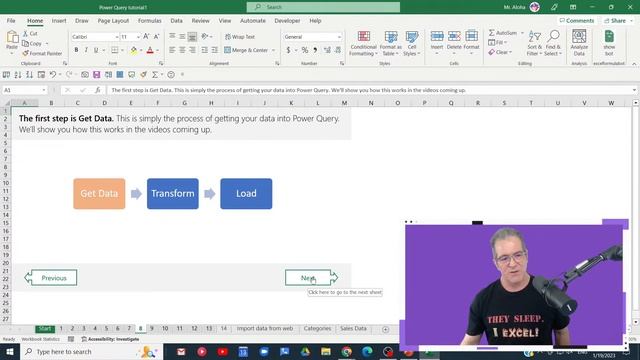Toggle Italic formatting
The height and width of the screenshot is (360, 640).
[86, 50]
